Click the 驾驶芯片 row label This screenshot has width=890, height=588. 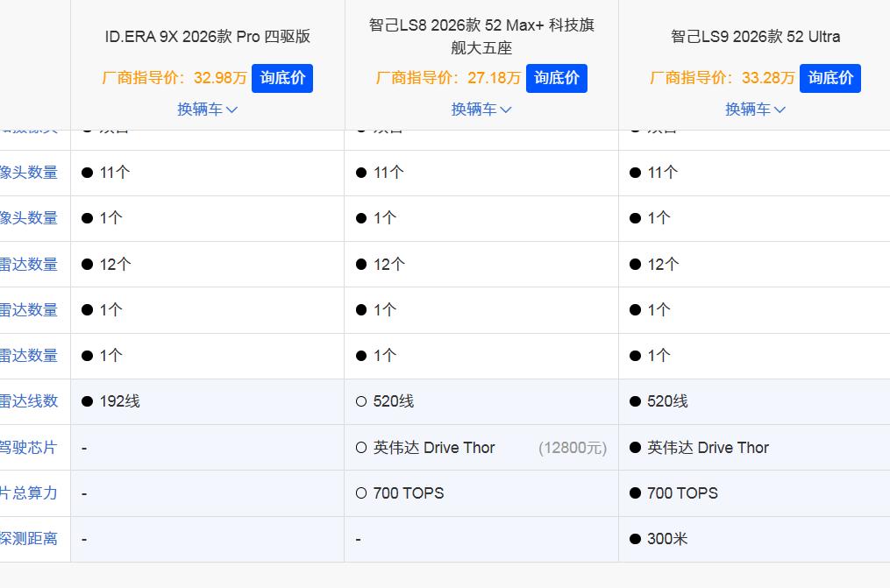(28, 448)
